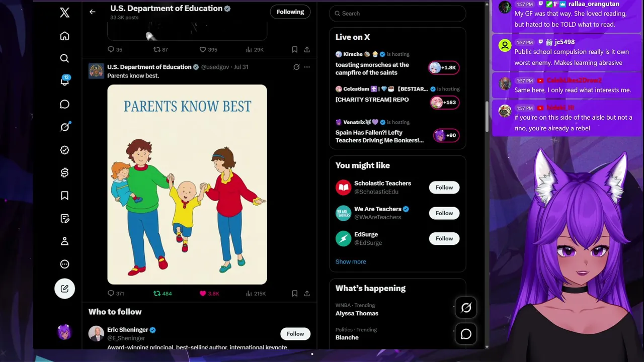Open Messages from the left sidebar
This screenshot has height=362, width=644.
[64, 104]
